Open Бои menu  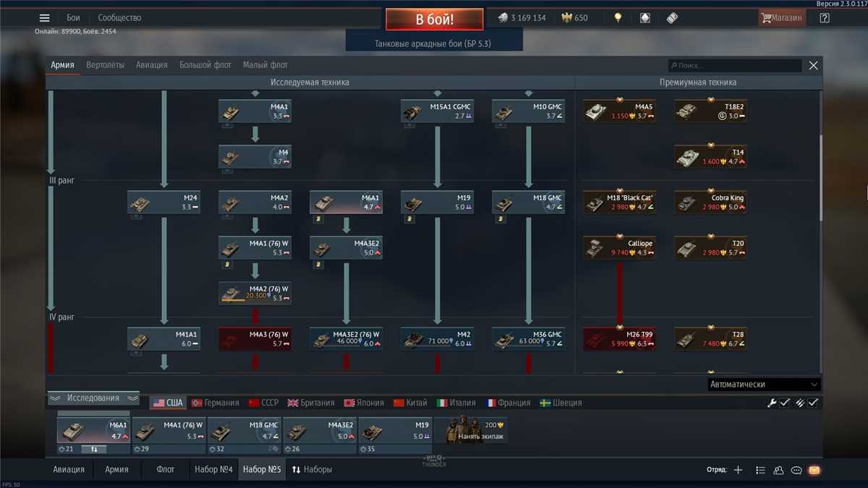73,18
